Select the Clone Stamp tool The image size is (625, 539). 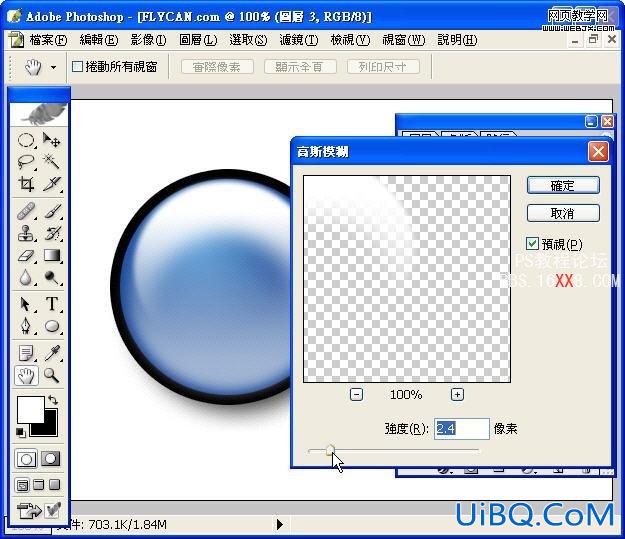click(26, 233)
